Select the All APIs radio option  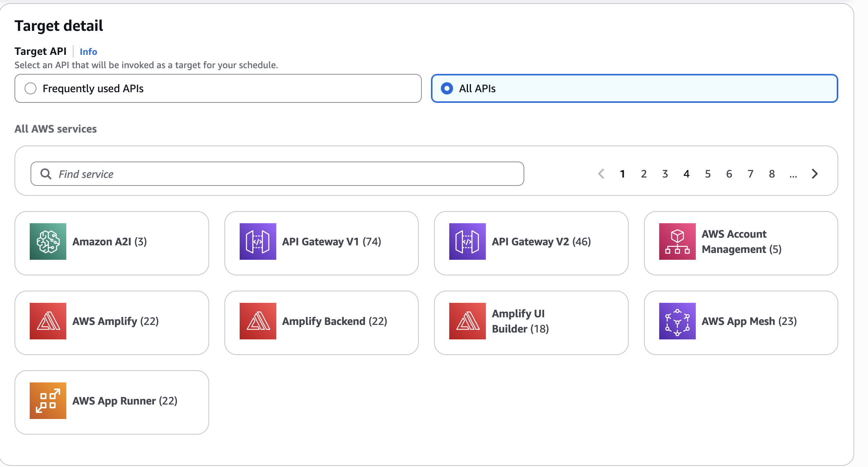pos(447,88)
